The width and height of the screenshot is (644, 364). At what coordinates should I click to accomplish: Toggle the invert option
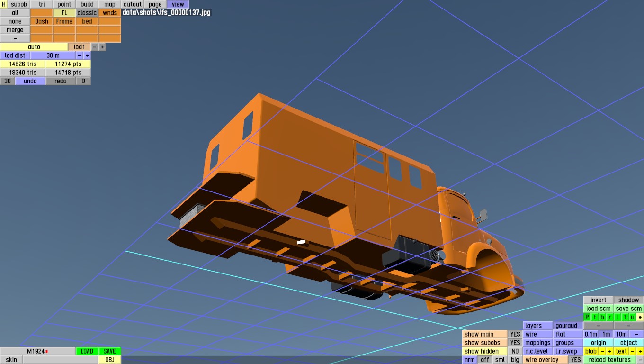click(x=599, y=300)
